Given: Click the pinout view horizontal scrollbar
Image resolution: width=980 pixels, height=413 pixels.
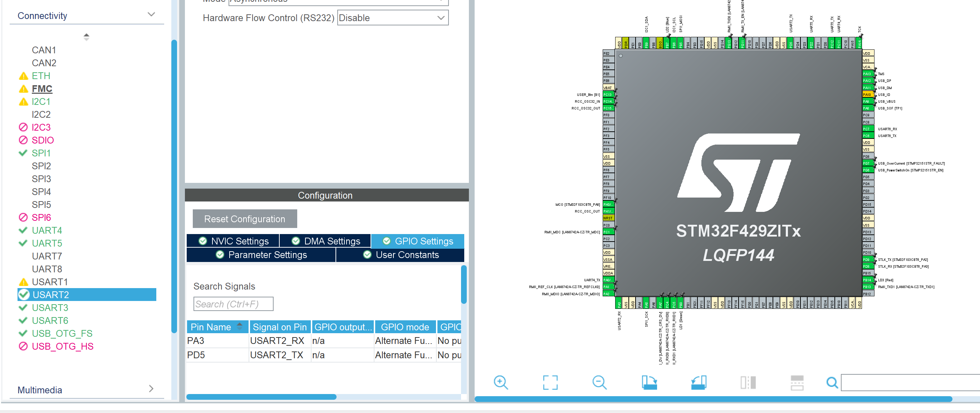Looking at the screenshot, I should [713, 399].
